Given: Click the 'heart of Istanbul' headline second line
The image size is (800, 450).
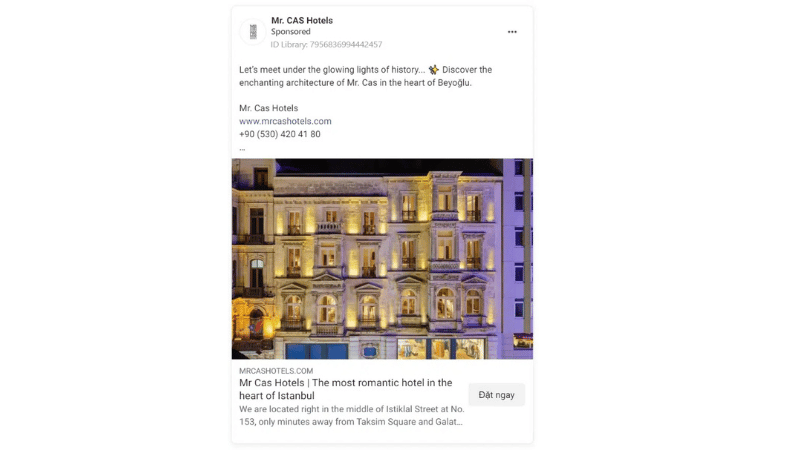Looking at the screenshot, I should [277, 395].
